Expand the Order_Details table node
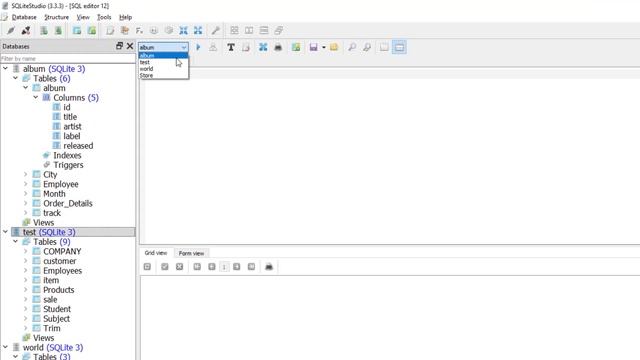 coord(25,203)
